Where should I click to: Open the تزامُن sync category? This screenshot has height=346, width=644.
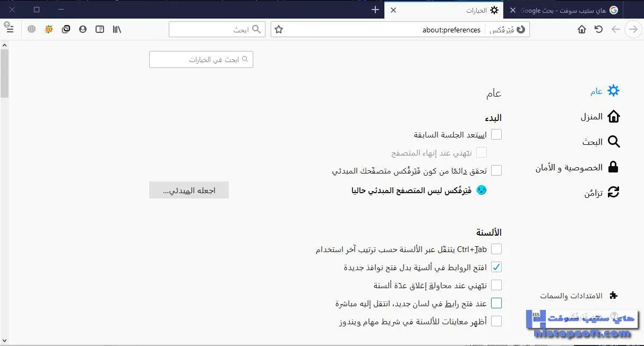click(602, 192)
